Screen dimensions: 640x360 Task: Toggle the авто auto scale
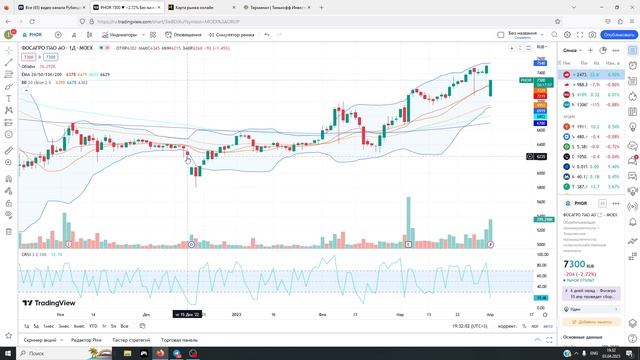point(548,326)
